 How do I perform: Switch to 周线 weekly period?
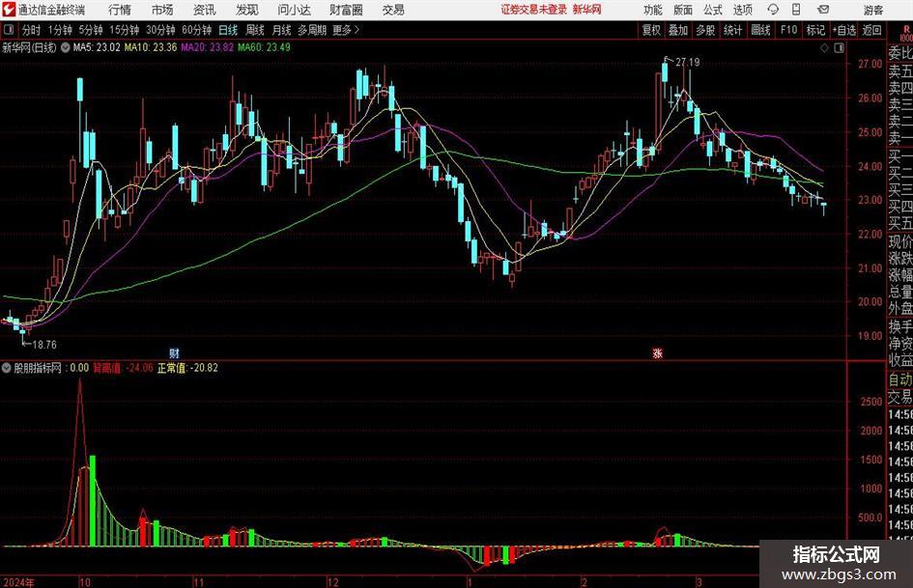[x=254, y=30]
